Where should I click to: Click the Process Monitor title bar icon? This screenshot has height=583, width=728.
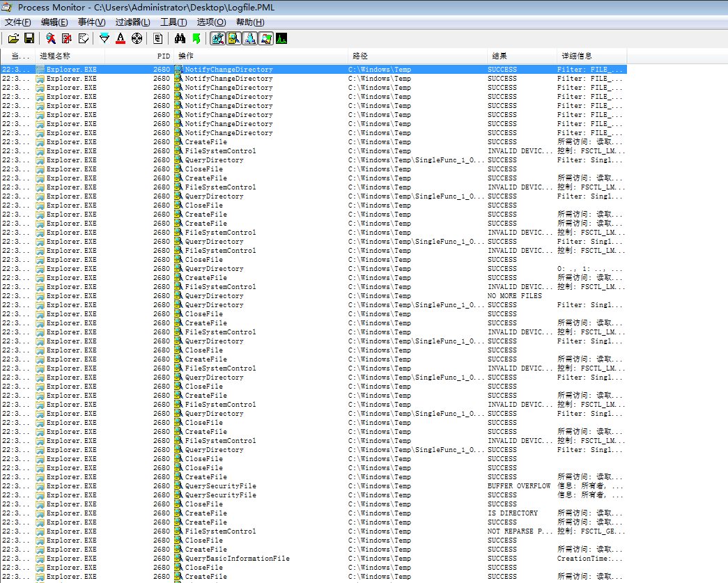[7, 8]
